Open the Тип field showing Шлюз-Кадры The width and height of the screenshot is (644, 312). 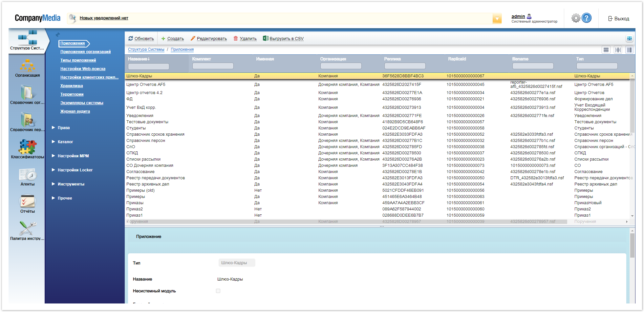[237, 263]
